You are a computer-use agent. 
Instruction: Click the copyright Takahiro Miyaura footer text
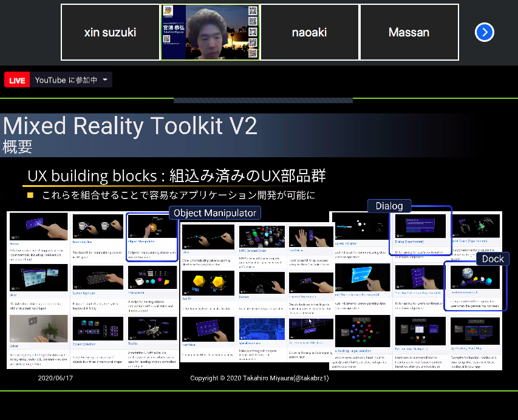[259, 378]
